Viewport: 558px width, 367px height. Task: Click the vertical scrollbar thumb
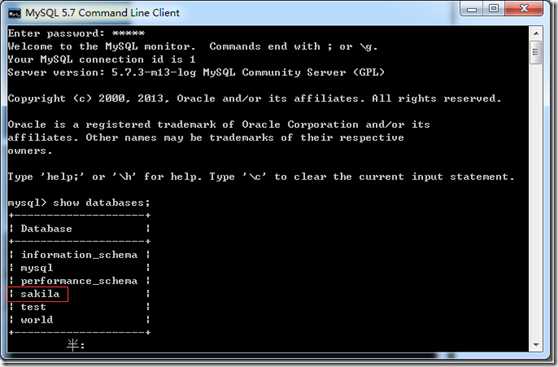536,52
